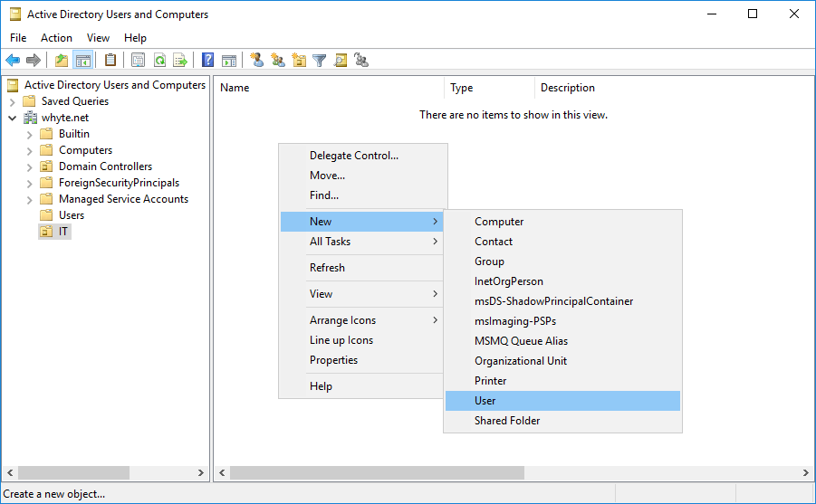This screenshot has height=504, width=816.
Task: Open the View submenu in context menu
Action: click(x=361, y=294)
